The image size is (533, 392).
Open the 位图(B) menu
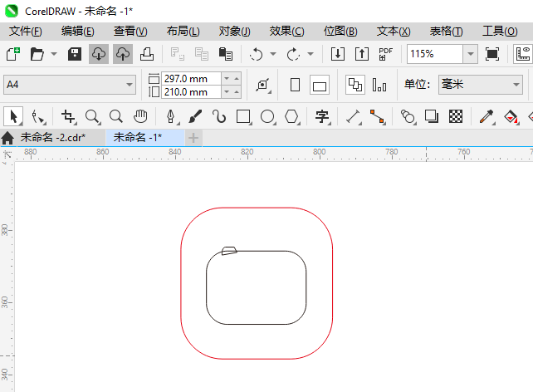(340, 32)
